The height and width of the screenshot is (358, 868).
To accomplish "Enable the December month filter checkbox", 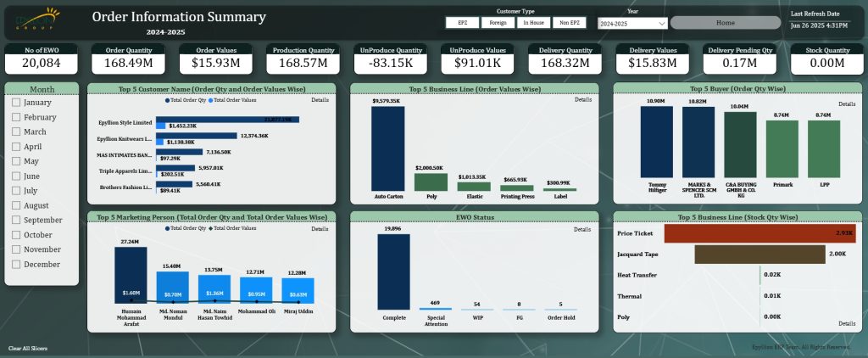I will point(16,264).
